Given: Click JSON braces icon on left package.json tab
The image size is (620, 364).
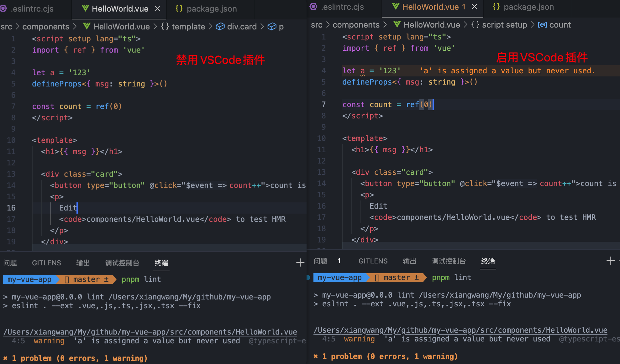Looking at the screenshot, I should tap(179, 8).
